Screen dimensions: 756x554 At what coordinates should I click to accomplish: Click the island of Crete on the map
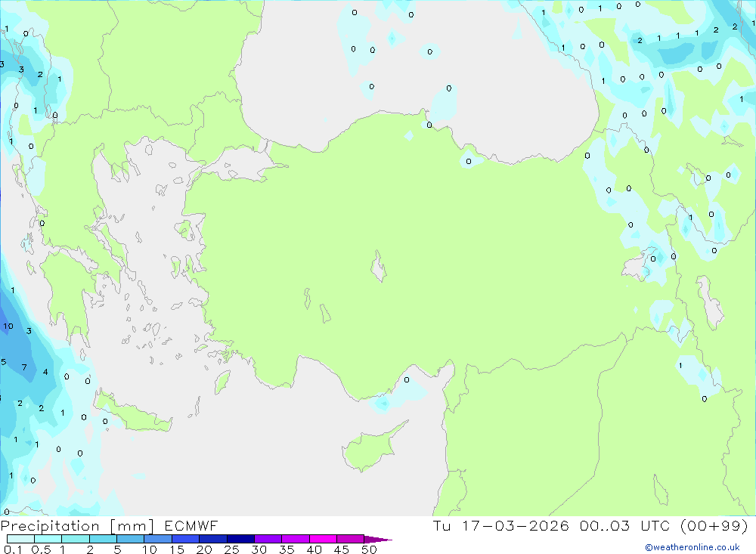point(134,413)
